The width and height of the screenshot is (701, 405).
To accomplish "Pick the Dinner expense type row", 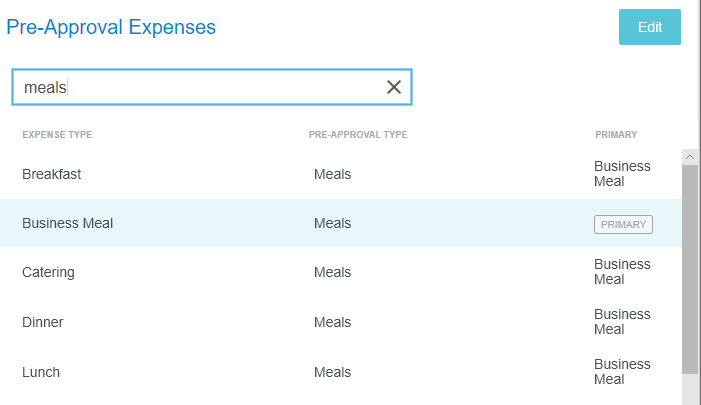I will click(x=42, y=322).
